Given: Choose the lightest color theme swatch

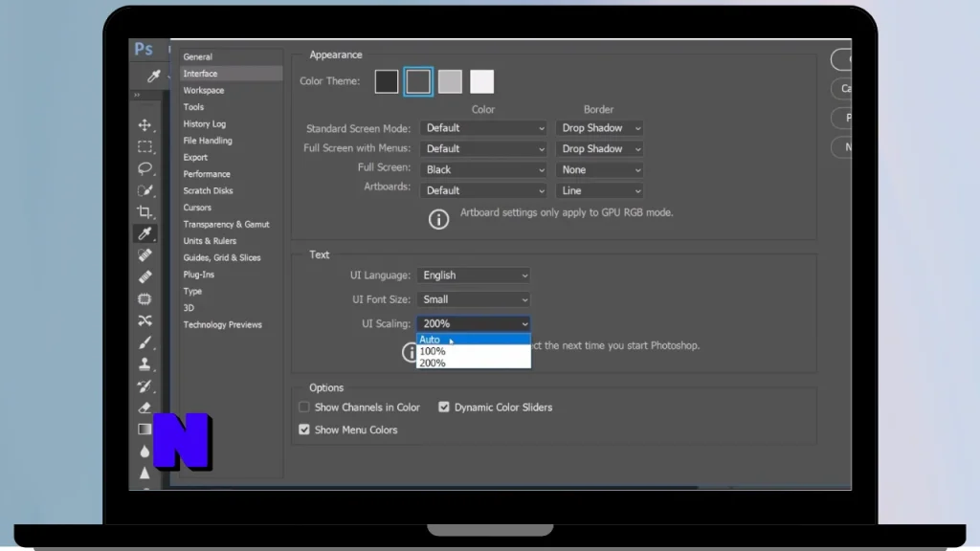Looking at the screenshot, I should tap(482, 82).
